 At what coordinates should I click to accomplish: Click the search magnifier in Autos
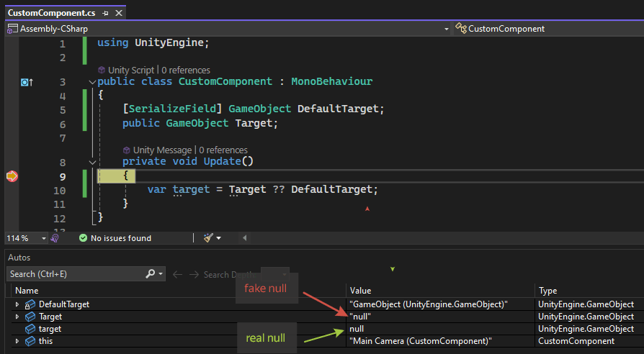pyautogui.click(x=151, y=274)
